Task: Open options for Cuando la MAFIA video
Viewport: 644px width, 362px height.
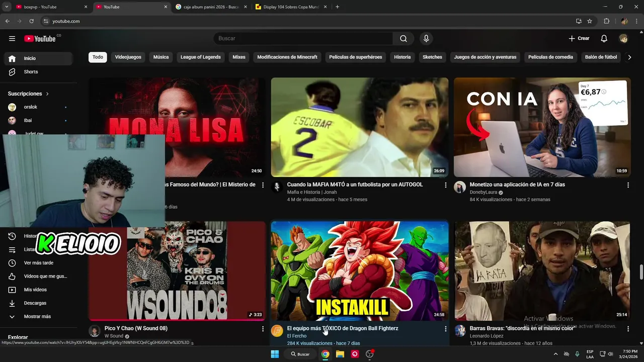Action: [x=445, y=185]
